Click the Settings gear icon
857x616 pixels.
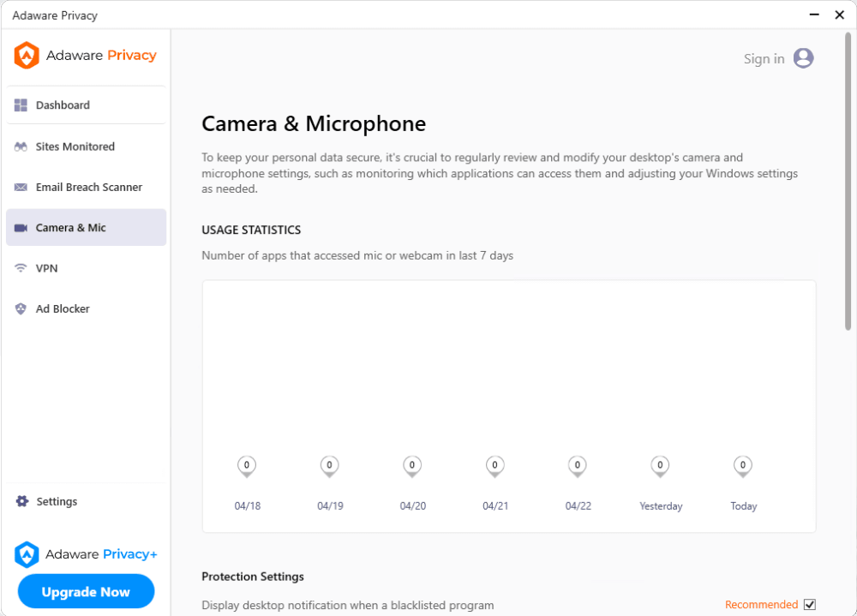(x=22, y=501)
